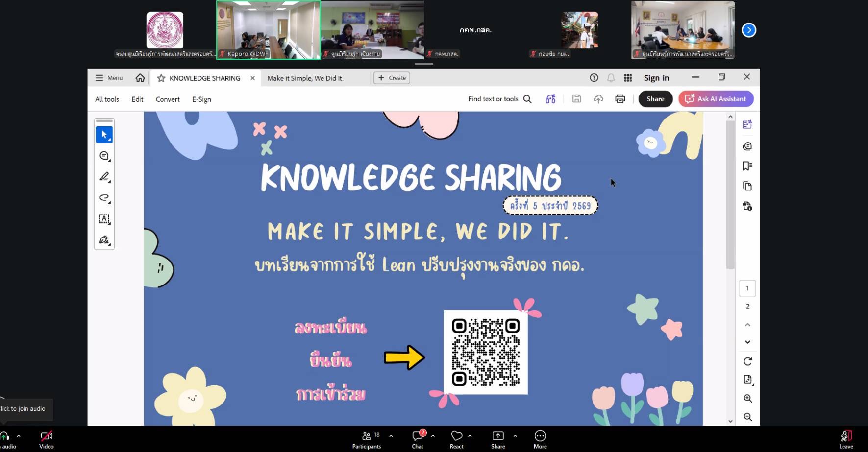
Task: Zoom out of the PDF page
Action: (x=747, y=417)
